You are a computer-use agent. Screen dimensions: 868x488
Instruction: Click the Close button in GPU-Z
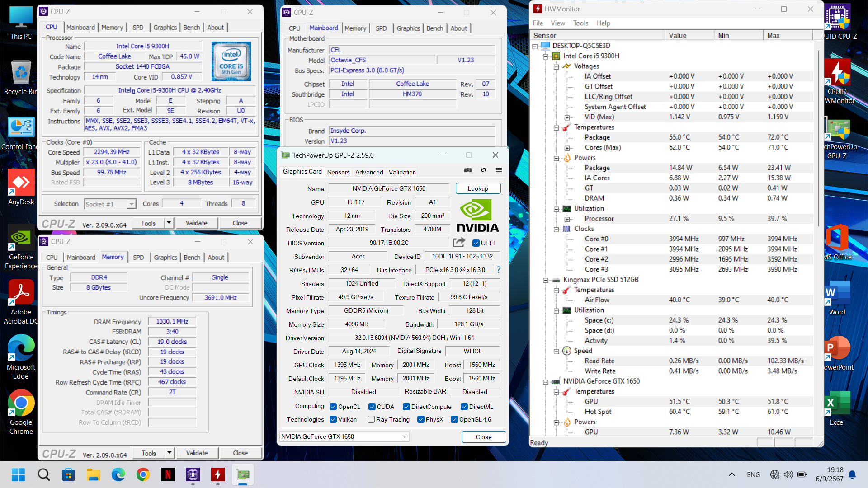484,437
